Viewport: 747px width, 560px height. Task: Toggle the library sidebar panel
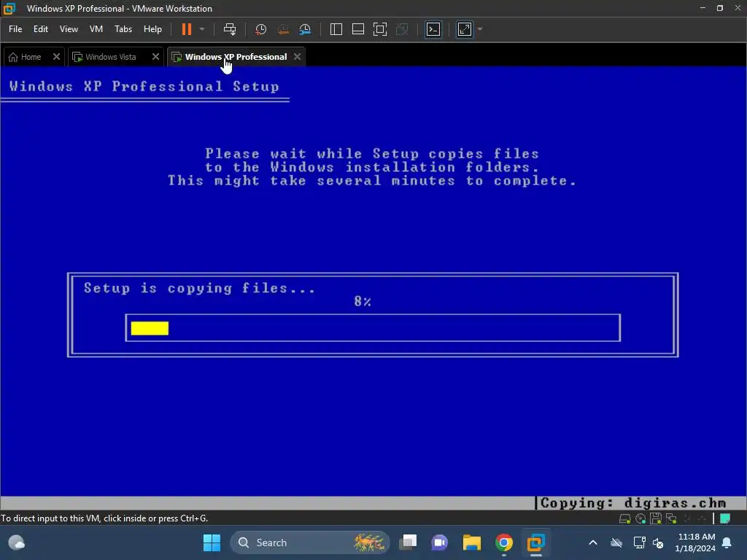click(x=336, y=29)
